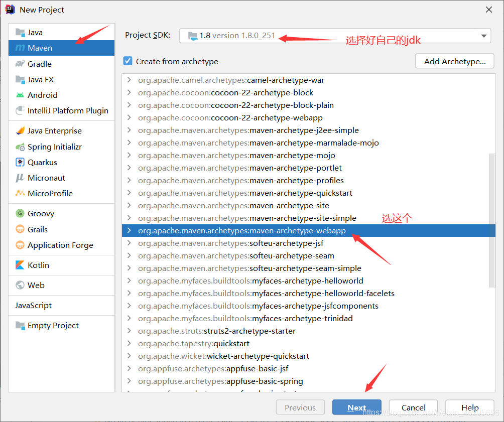Expand appfuse-basic-spring node
The image size is (504, 422).
(129, 380)
